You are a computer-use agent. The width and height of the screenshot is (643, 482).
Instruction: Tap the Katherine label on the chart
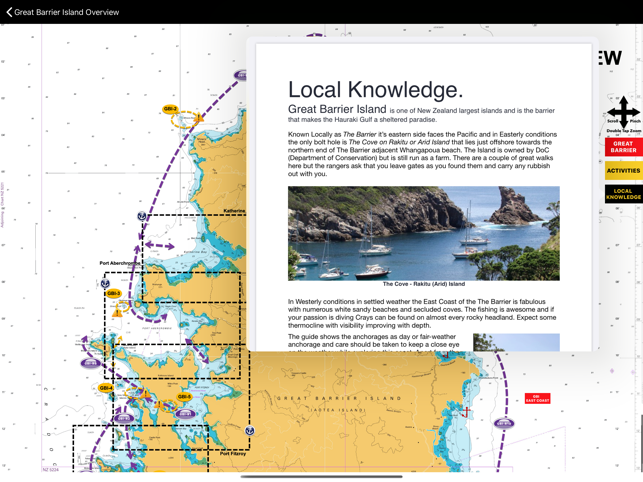coord(233,211)
